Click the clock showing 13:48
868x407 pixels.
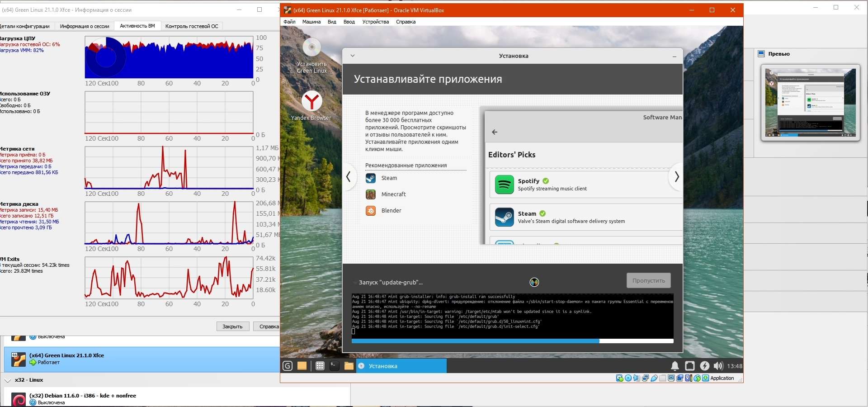point(735,366)
